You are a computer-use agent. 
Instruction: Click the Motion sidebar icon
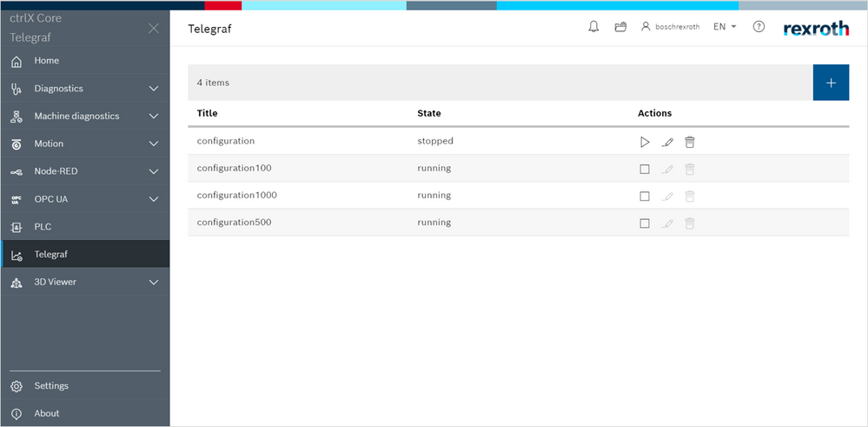click(17, 144)
